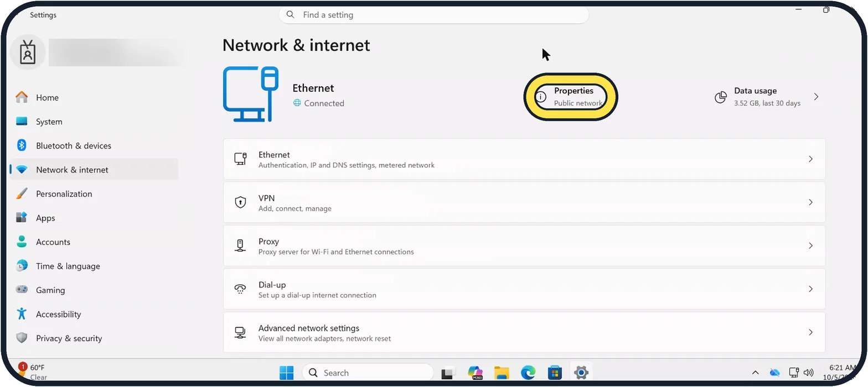
Task: Click the Proxy server icon
Action: click(x=240, y=245)
